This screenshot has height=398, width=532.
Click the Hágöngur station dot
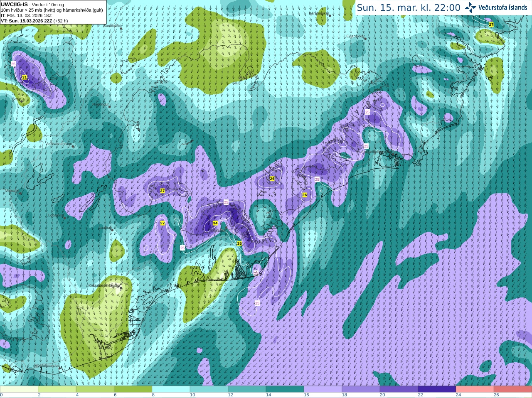(110, 107)
